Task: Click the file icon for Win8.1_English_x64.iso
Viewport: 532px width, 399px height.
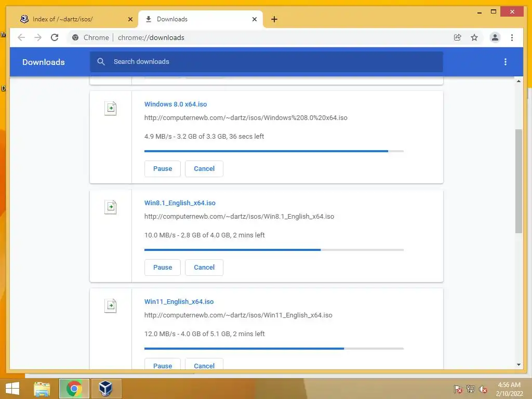Action: click(x=110, y=207)
